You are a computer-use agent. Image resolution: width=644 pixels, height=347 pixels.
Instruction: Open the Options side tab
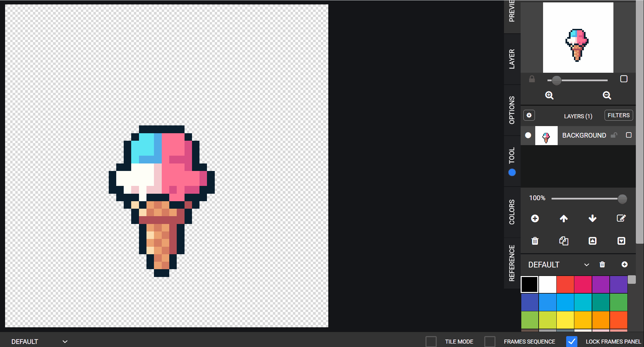[512, 110]
